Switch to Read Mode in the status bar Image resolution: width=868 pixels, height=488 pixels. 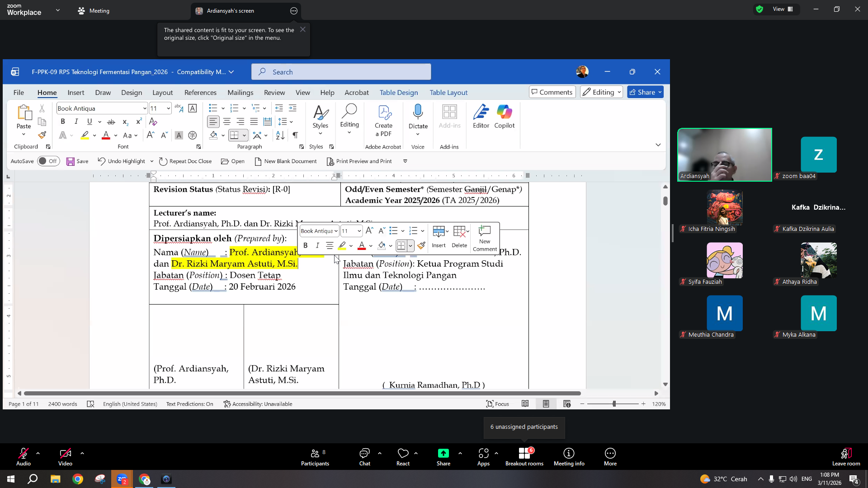tap(525, 404)
